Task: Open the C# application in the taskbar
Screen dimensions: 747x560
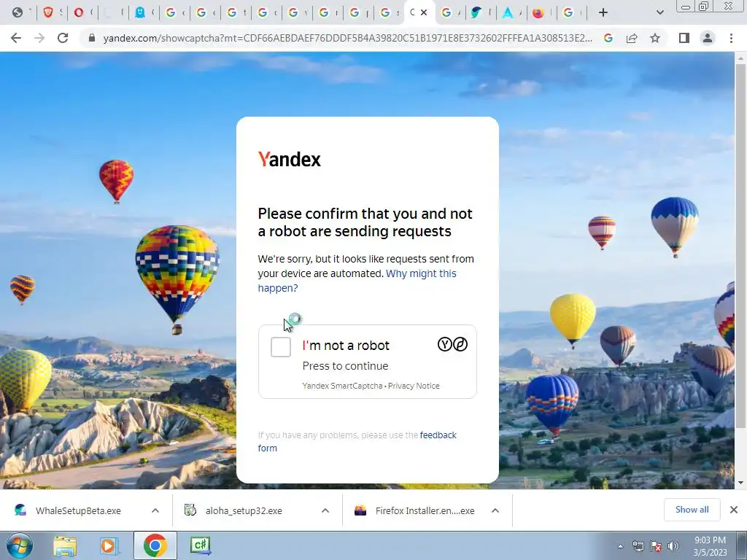Action: coord(200,545)
